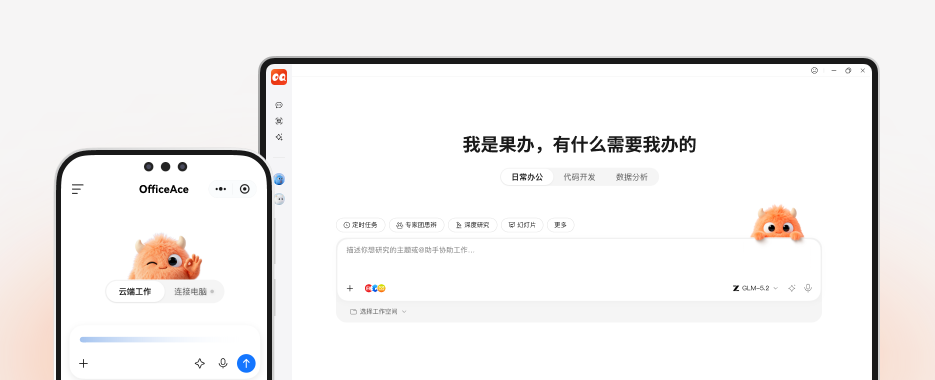The image size is (935, 380).
Task: Add an attachment with the desktop plus icon
Action: [x=350, y=288]
